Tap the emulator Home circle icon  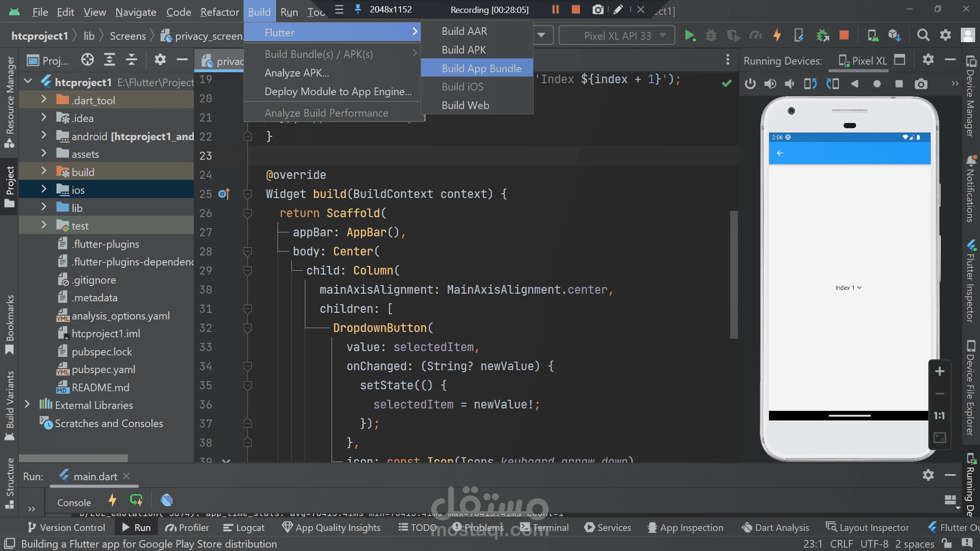[x=877, y=84]
